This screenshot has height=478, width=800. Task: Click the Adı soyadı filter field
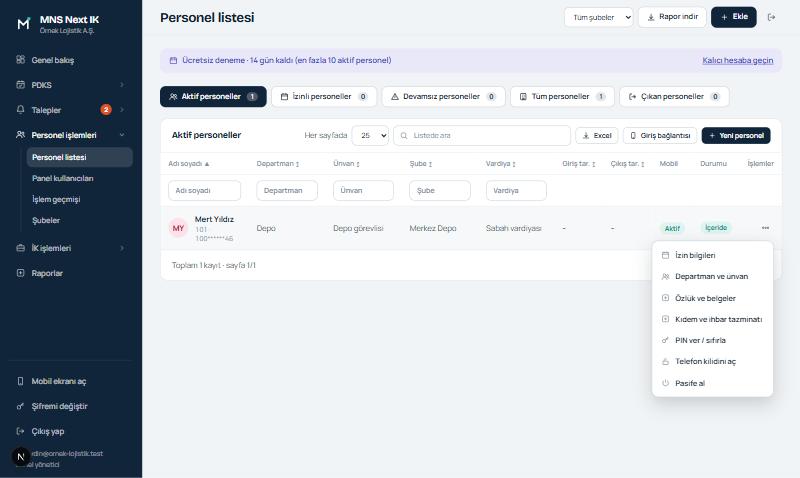204,190
